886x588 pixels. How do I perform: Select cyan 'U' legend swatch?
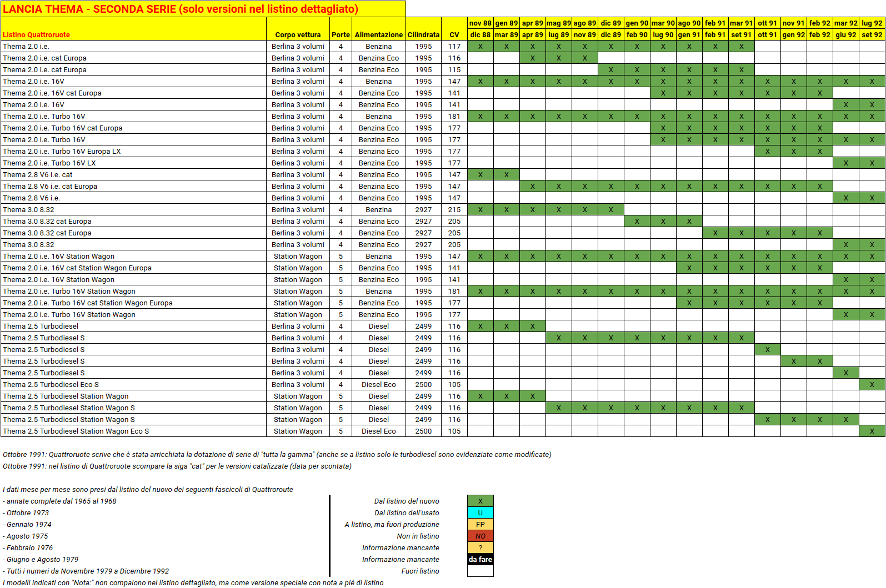[x=480, y=512]
